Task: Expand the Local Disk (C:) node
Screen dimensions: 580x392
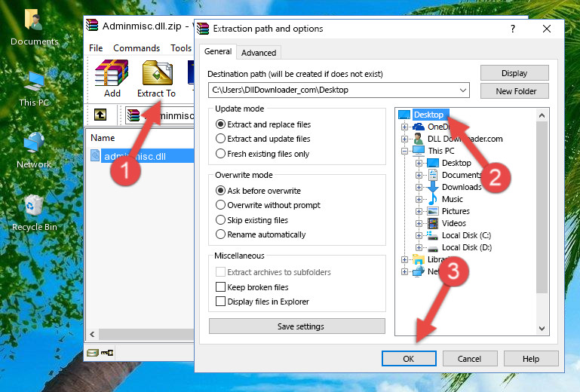Action: [419, 235]
